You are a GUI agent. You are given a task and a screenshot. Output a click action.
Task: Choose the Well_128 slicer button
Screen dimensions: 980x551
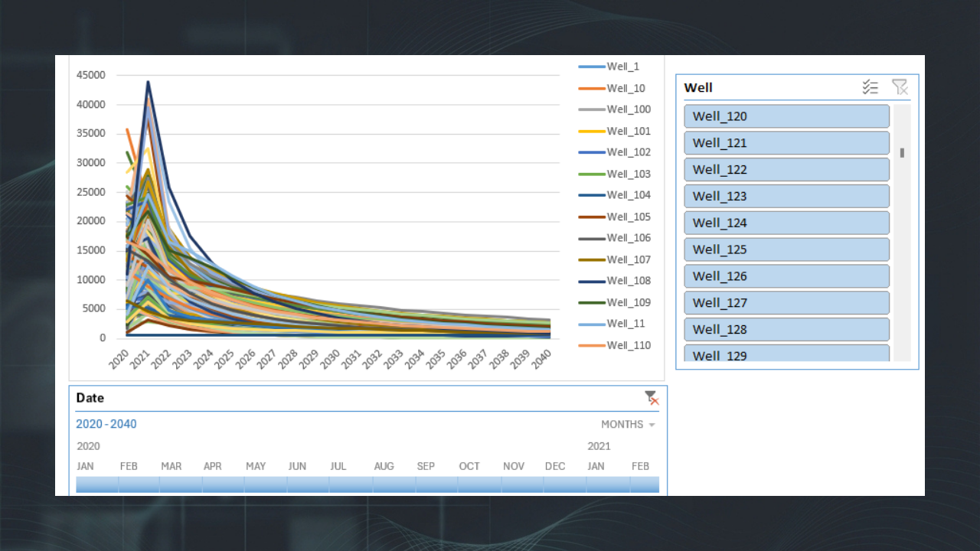click(x=787, y=329)
